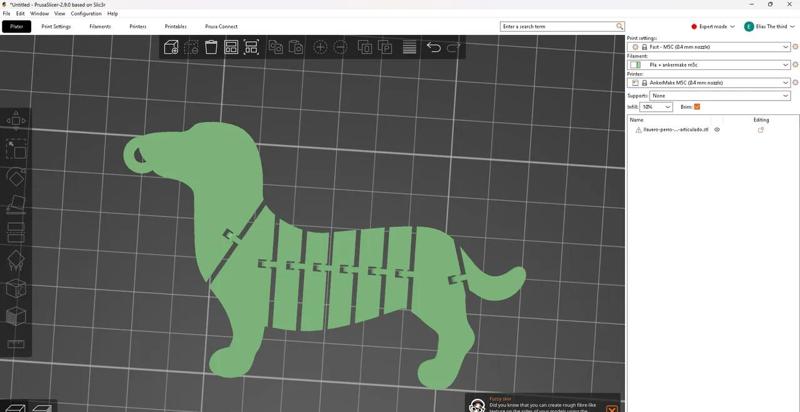Viewport: 800px width, 412px height.
Task: Open the Window menu
Action: tap(39, 14)
